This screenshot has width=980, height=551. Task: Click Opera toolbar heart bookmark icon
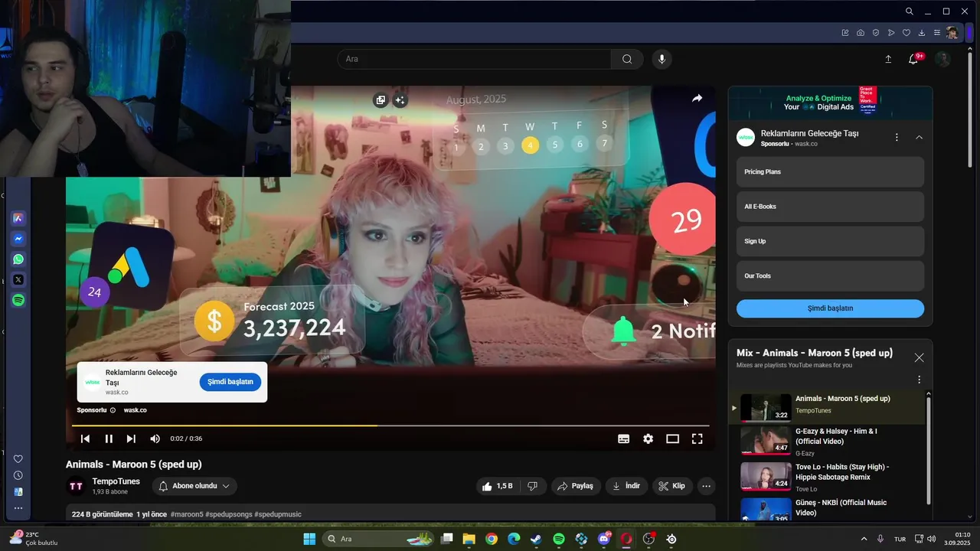[906, 33]
